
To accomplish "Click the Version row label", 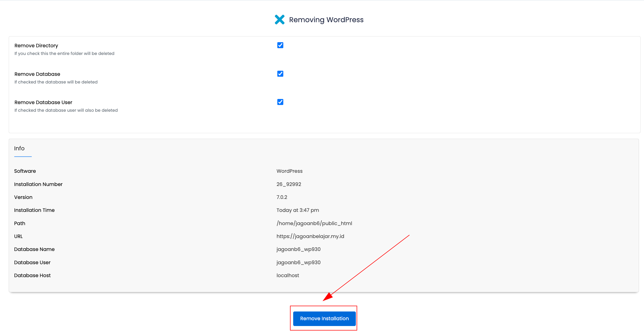I will [x=23, y=197].
